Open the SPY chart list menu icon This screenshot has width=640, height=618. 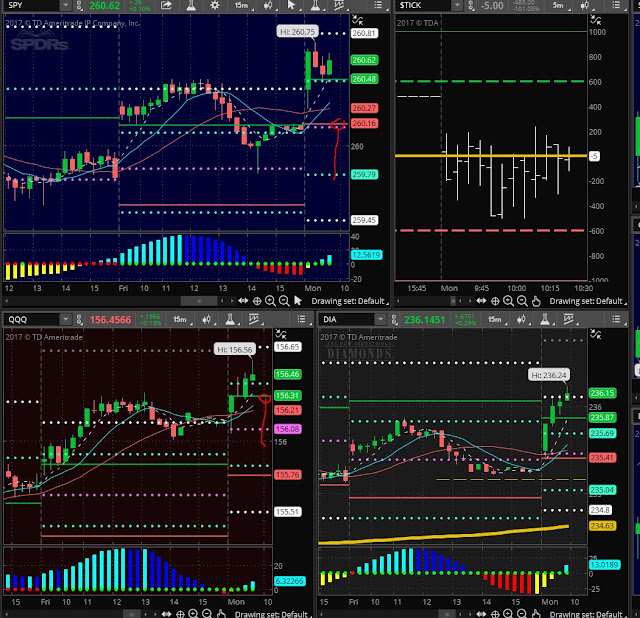(x=378, y=5)
